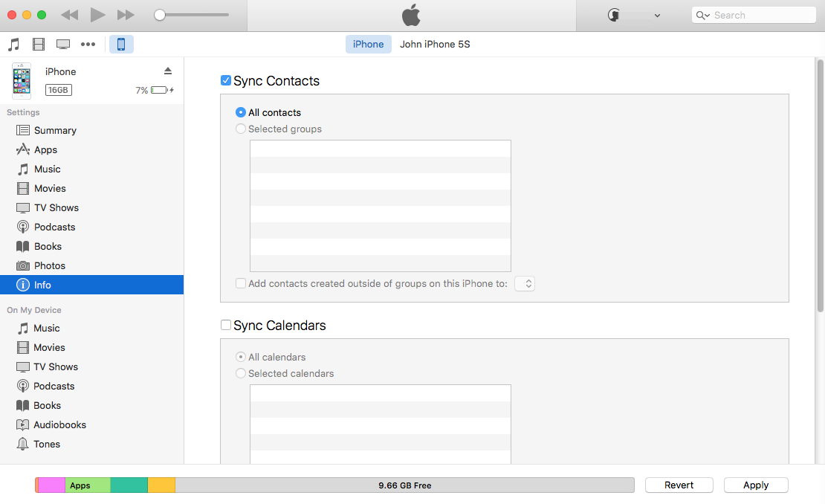Select the All calendars radio button

click(x=241, y=357)
